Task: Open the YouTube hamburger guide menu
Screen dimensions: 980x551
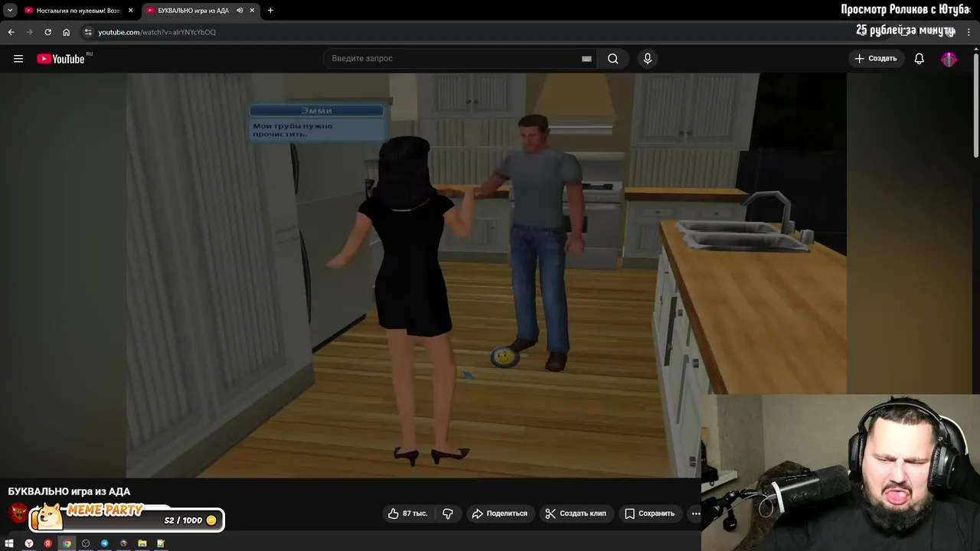Action: tap(18, 59)
